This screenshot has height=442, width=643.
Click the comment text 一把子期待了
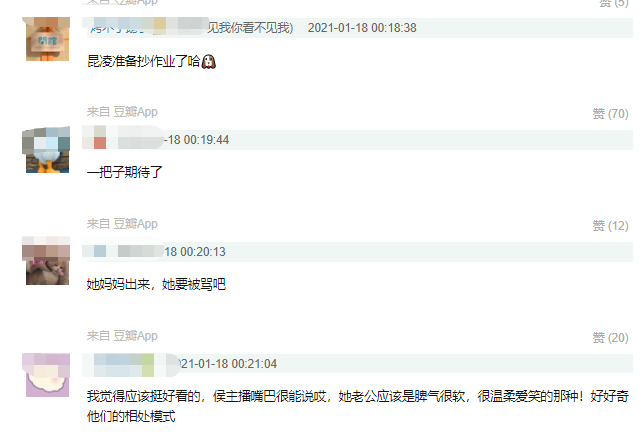click(125, 172)
